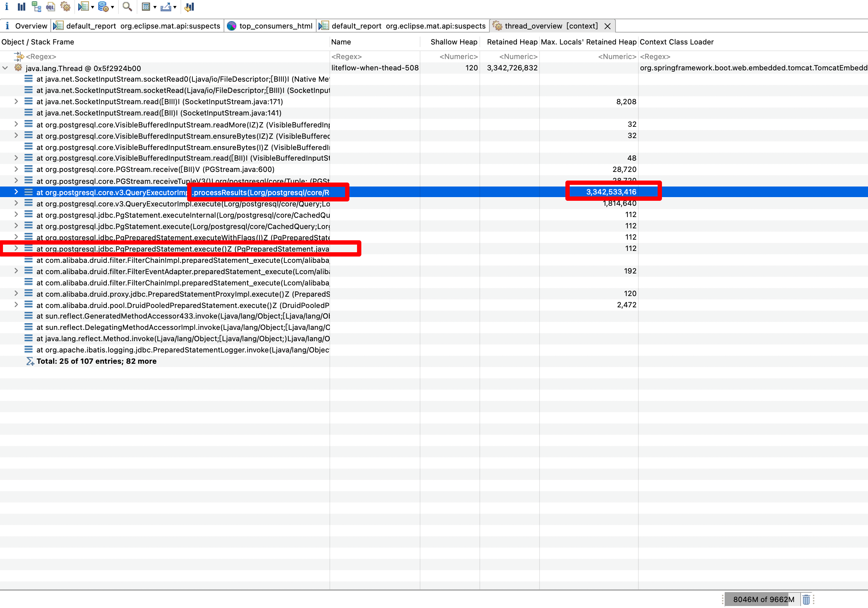The height and width of the screenshot is (608, 868).
Task: Close the thread_overview tab
Action: point(608,26)
